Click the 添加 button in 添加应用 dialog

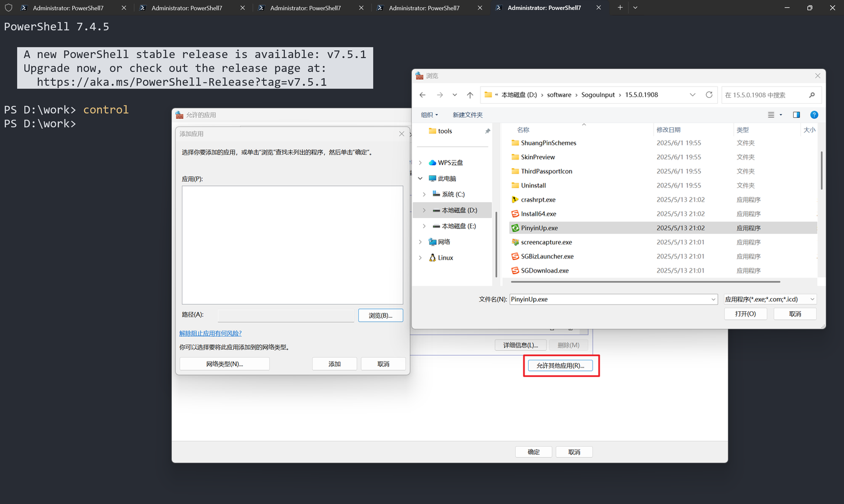pyautogui.click(x=335, y=364)
